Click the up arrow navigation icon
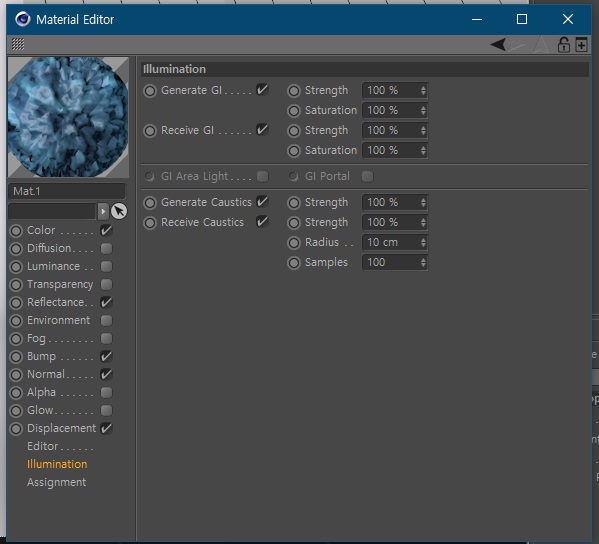Screen dimensions: 599x544 point(541,44)
